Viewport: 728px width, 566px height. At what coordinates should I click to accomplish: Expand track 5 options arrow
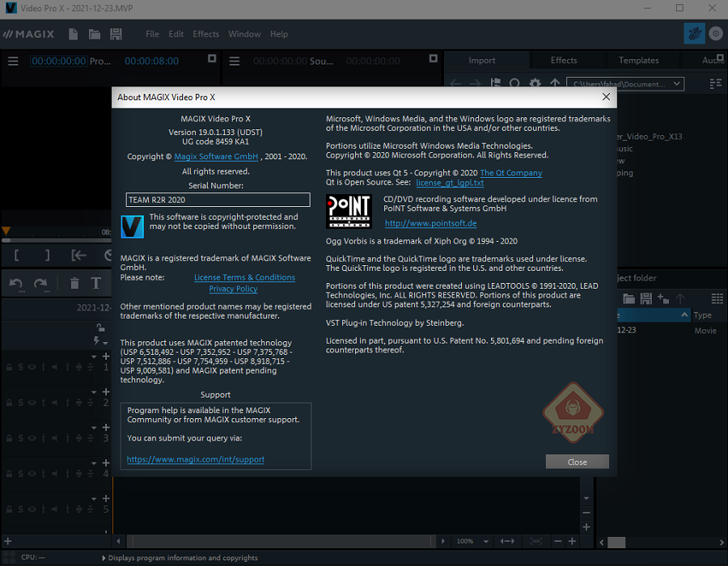[95, 499]
